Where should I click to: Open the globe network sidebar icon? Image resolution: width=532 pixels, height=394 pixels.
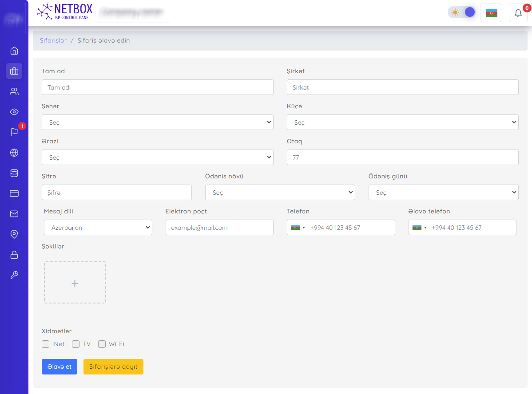[14, 153]
